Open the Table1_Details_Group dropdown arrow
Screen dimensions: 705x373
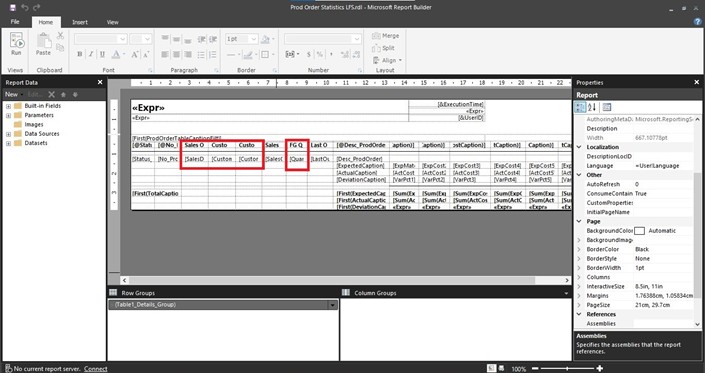(333, 305)
